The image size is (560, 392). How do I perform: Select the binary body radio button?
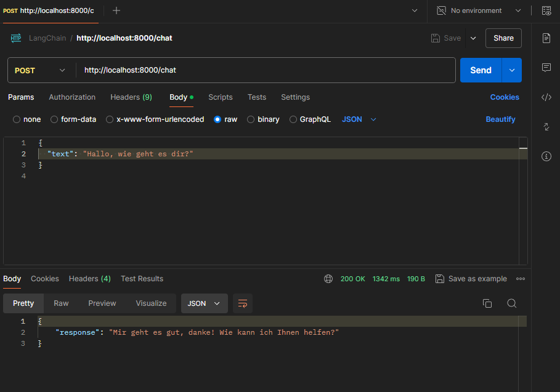pos(251,119)
